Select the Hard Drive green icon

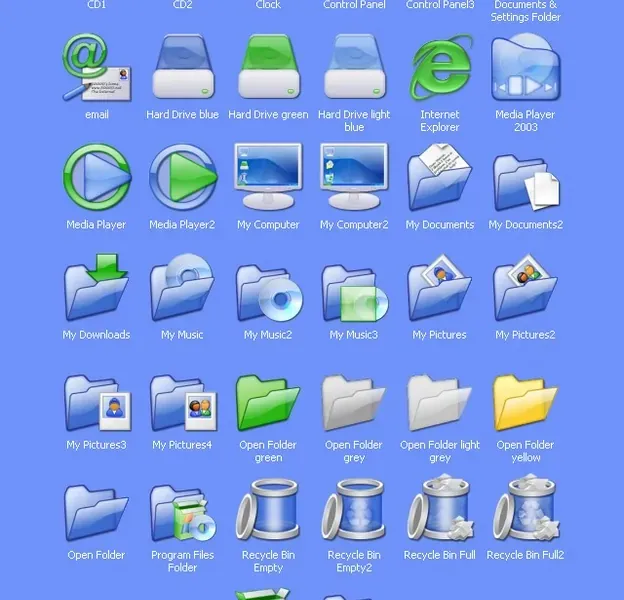point(269,67)
